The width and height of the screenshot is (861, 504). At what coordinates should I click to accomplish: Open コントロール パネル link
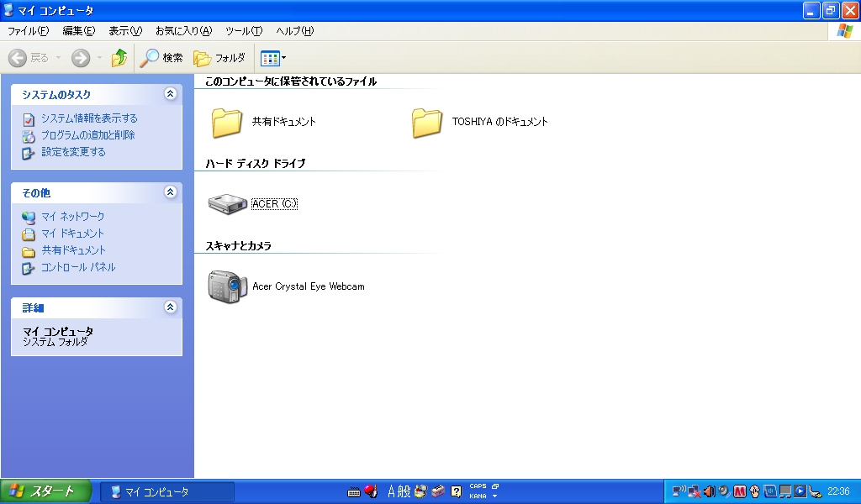point(78,268)
